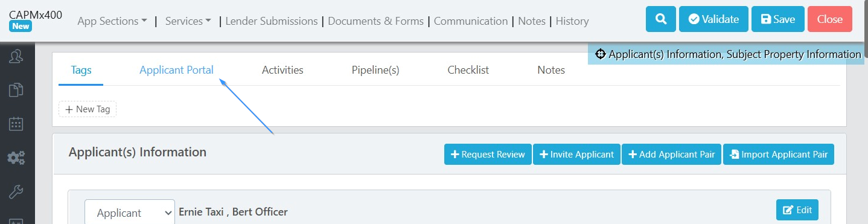This screenshot has height=224, width=868.
Task: Click the Save button
Action: point(778,19)
